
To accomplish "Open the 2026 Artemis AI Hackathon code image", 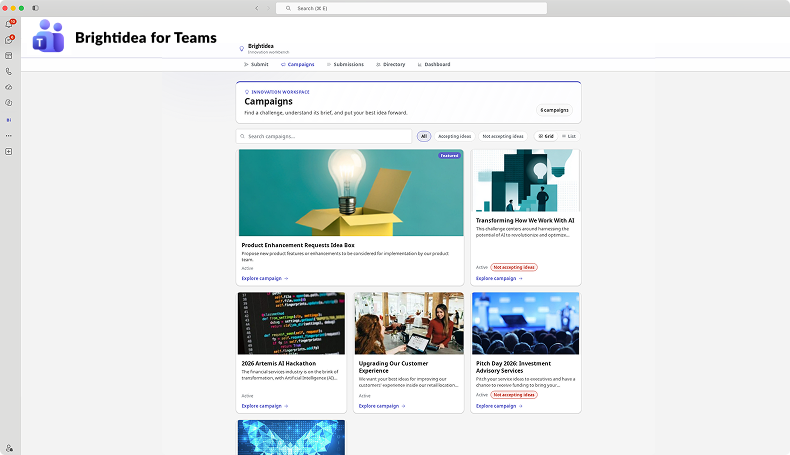I will pyautogui.click(x=291, y=323).
